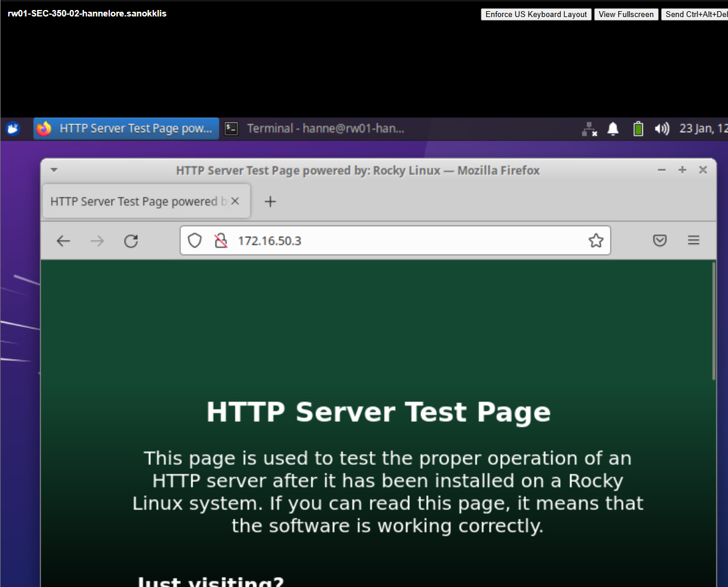Open the Firefox hamburger application menu

[x=693, y=240]
